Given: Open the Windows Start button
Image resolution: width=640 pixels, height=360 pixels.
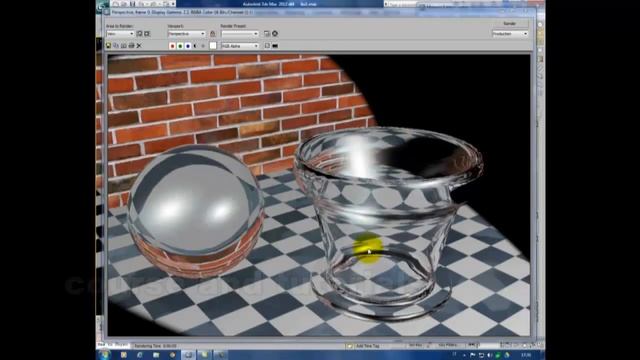Looking at the screenshot, I should point(104,355).
